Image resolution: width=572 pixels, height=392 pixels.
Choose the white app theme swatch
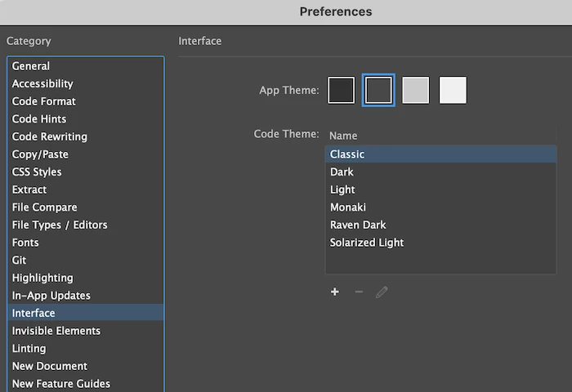pos(453,90)
